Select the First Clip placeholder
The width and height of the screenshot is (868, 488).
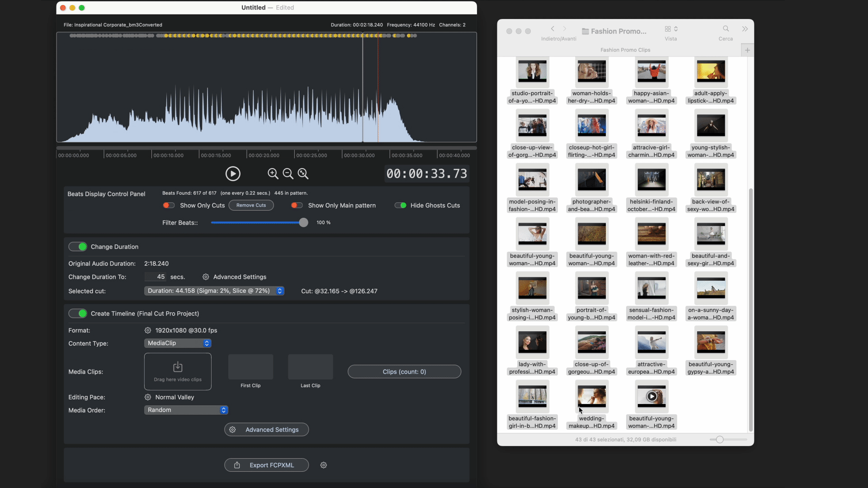[x=250, y=367]
